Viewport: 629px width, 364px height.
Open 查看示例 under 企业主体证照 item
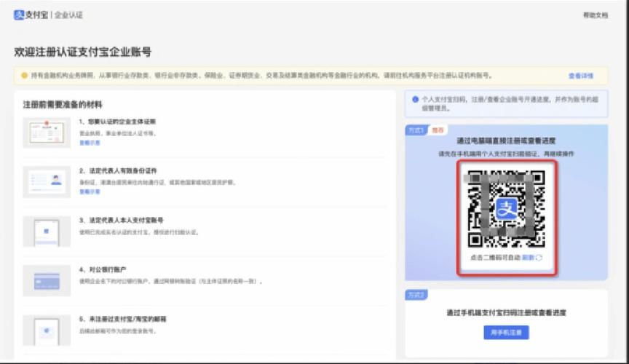(x=90, y=143)
